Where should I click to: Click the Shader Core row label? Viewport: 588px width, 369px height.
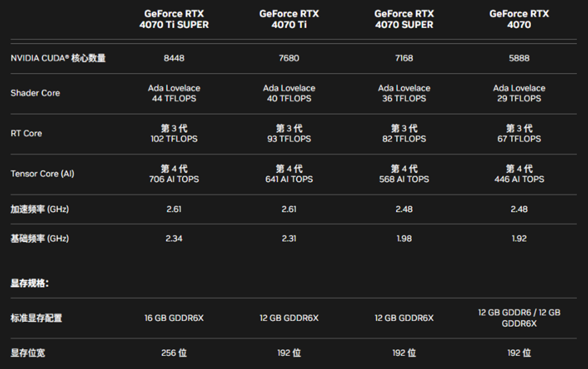pyautogui.click(x=35, y=93)
